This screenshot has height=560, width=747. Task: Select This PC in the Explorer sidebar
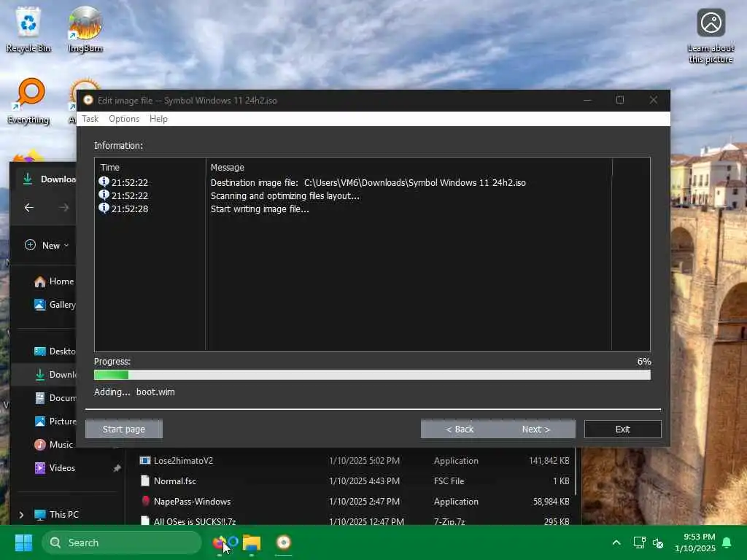56,514
